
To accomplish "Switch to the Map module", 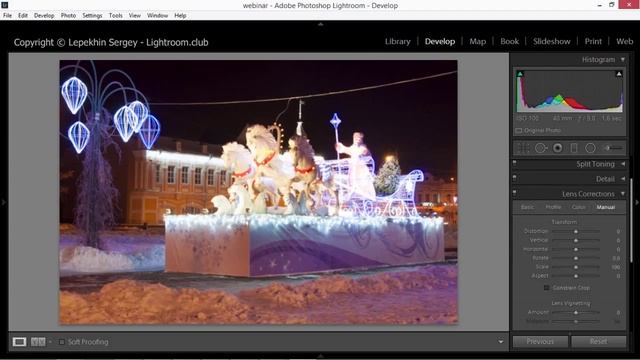I will (478, 42).
